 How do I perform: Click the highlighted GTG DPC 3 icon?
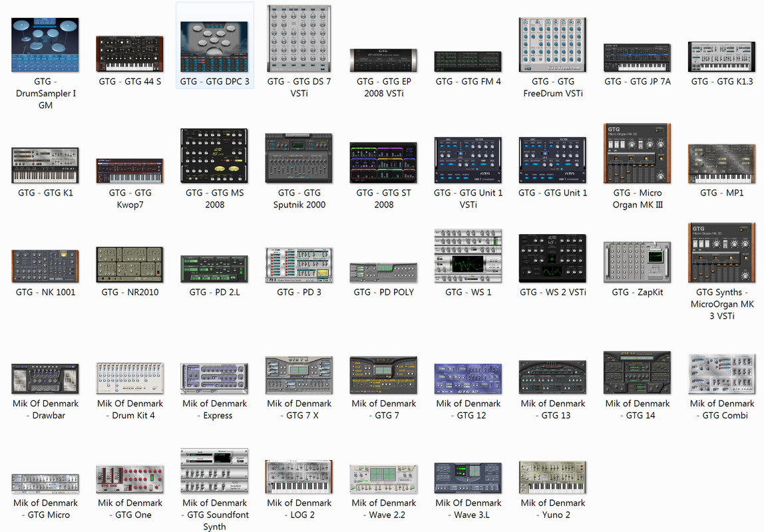point(214,47)
